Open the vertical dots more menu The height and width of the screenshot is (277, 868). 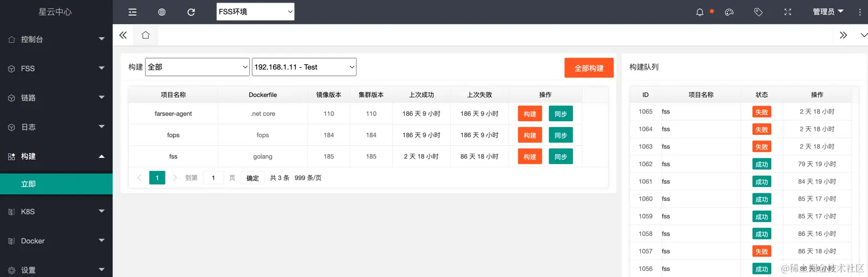[x=860, y=12]
